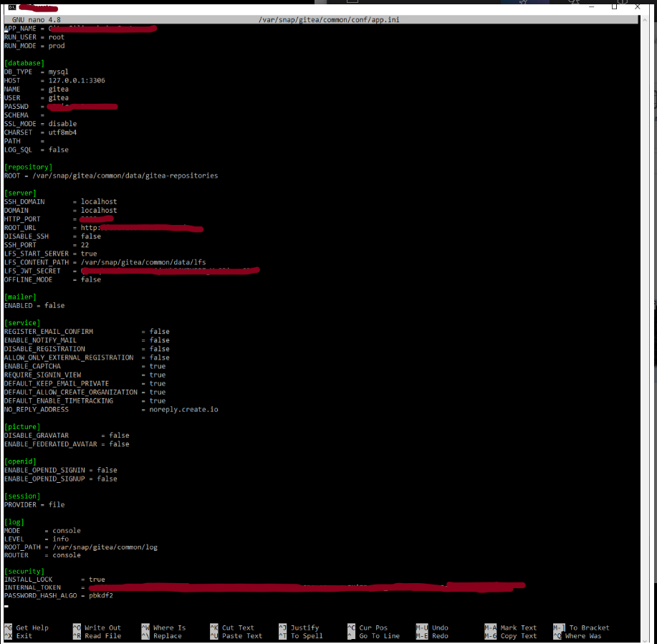Click the Undo shortcut
This screenshot has width=657, height=644.
439,627
